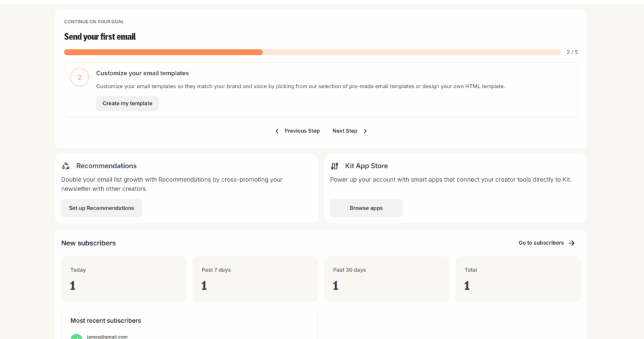Open the james@gmail.com subscriber entry
Viewport: 644px width, 339px height.
tap(107, 336)
